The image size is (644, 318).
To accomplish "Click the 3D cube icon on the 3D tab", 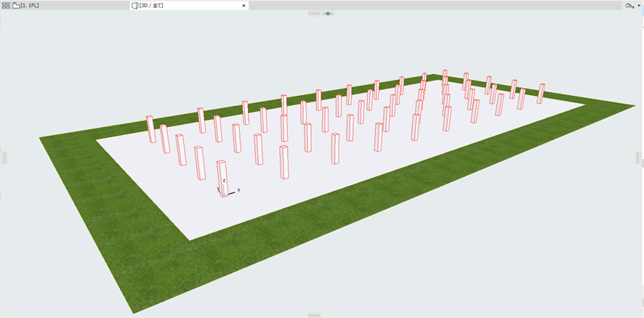I will (x=134, y=5).
